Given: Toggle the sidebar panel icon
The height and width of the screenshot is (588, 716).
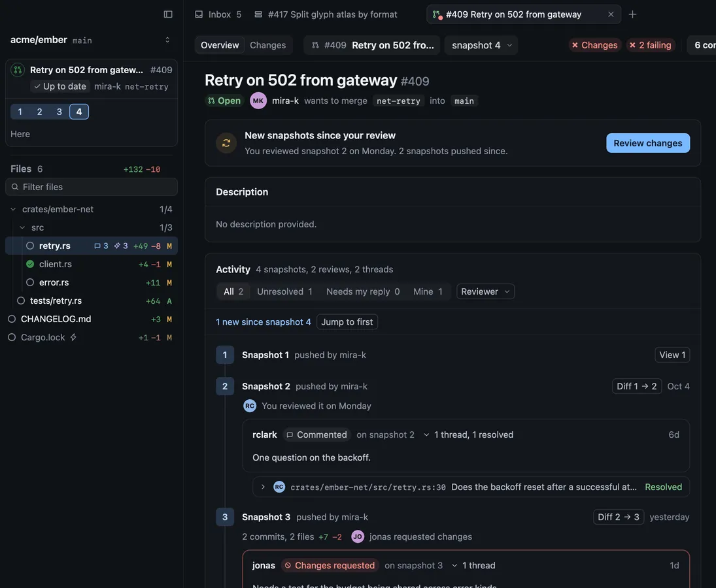Looking at the screenshot, I should [167, 14].
